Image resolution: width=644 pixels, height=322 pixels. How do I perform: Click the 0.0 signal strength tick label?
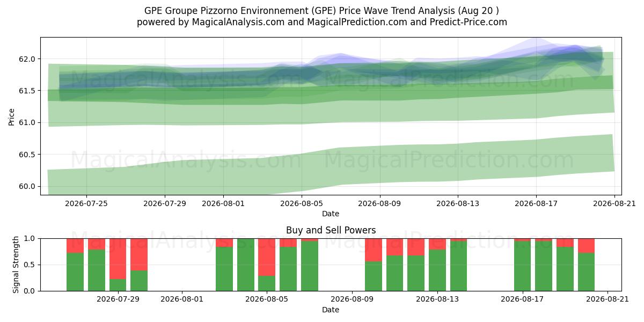[x=30, y=291]
